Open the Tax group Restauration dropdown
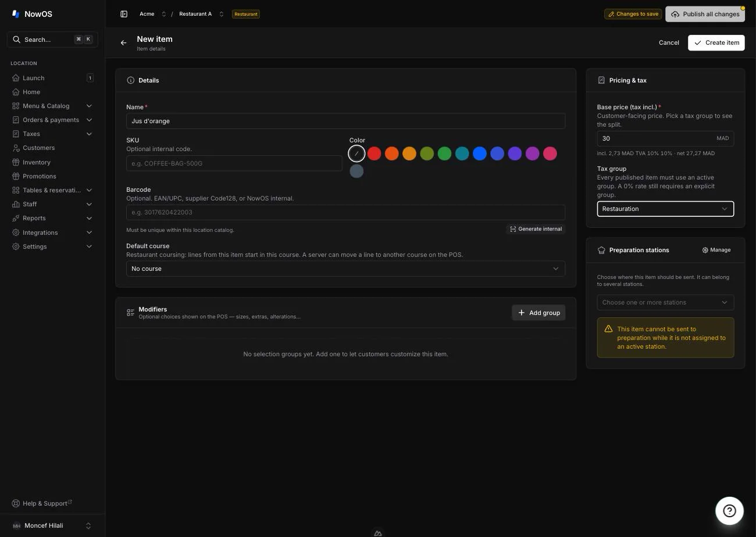The image size is (756, 537). 665,209
